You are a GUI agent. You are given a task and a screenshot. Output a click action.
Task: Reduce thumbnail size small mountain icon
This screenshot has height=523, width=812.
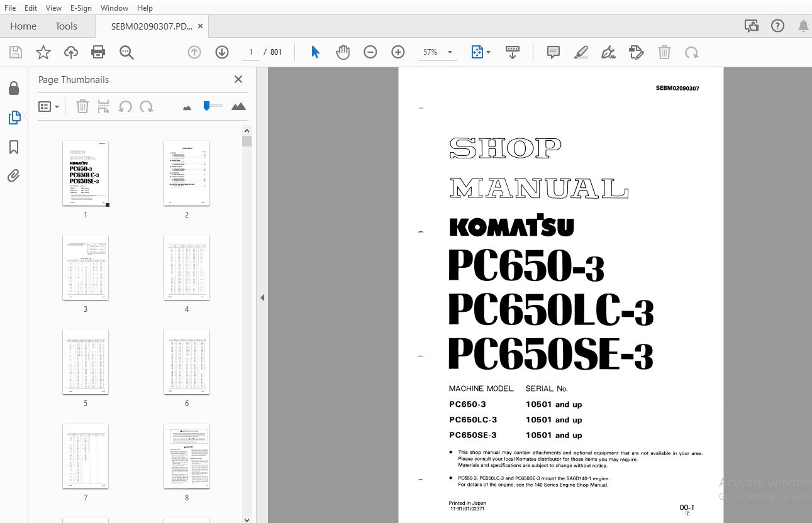coord(187,107)
